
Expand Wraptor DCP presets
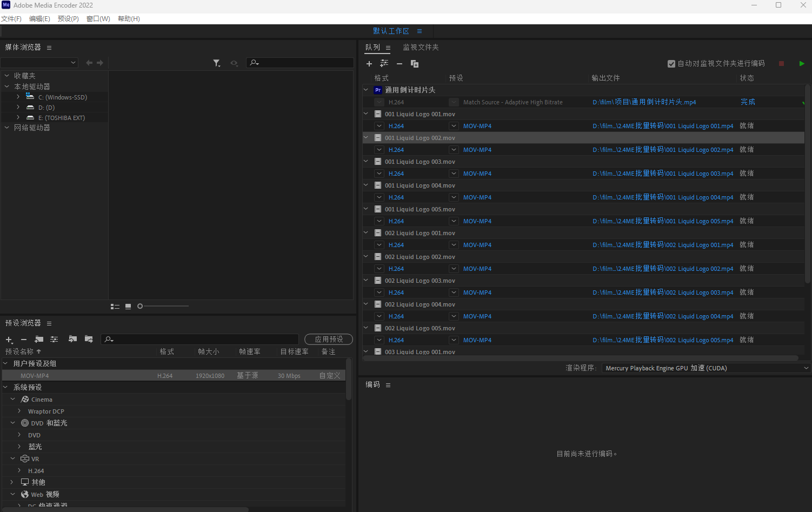(19, 411)
